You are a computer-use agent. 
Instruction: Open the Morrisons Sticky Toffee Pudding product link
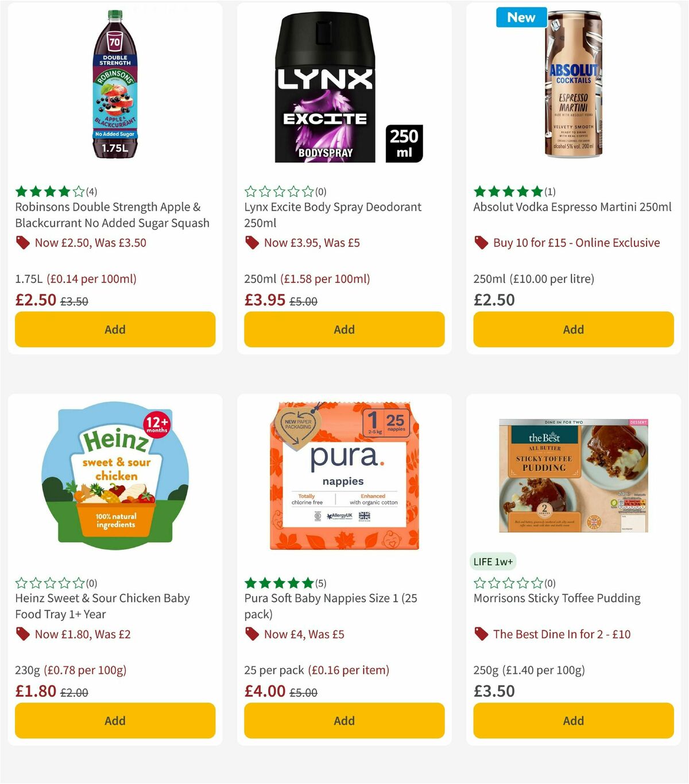coord(556,598)
